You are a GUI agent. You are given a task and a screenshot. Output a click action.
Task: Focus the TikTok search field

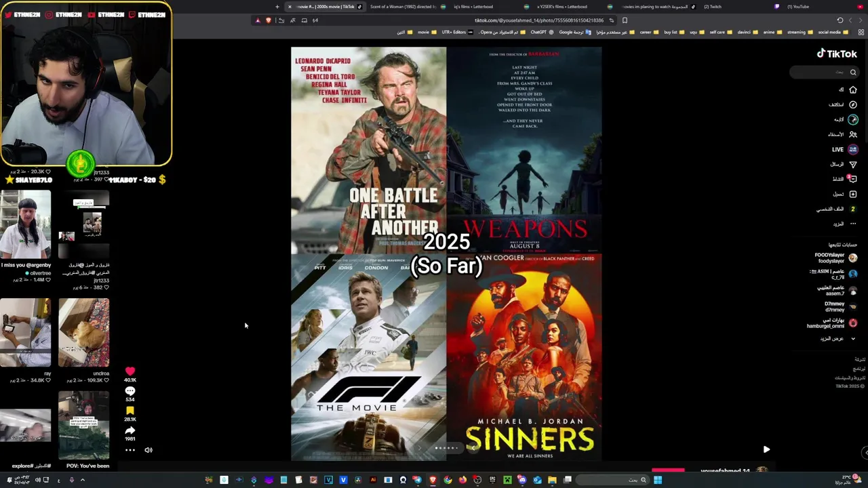[824, 72]
